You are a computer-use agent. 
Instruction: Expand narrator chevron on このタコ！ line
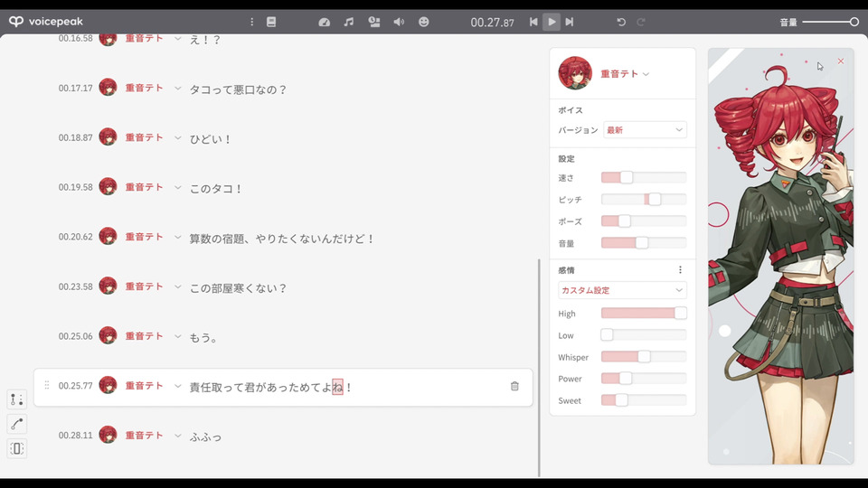coord(178,187)
